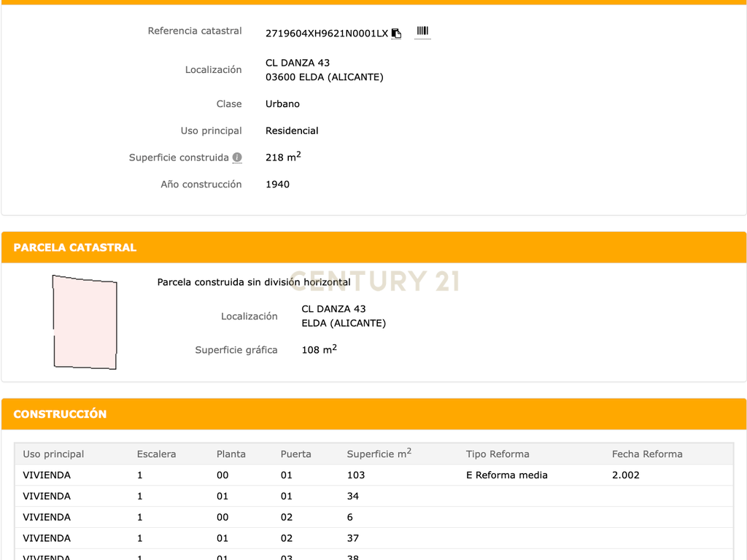This screenshot has height=560, width=747.
Task: Click the Tipo Reforma column header
Action: 498,454
